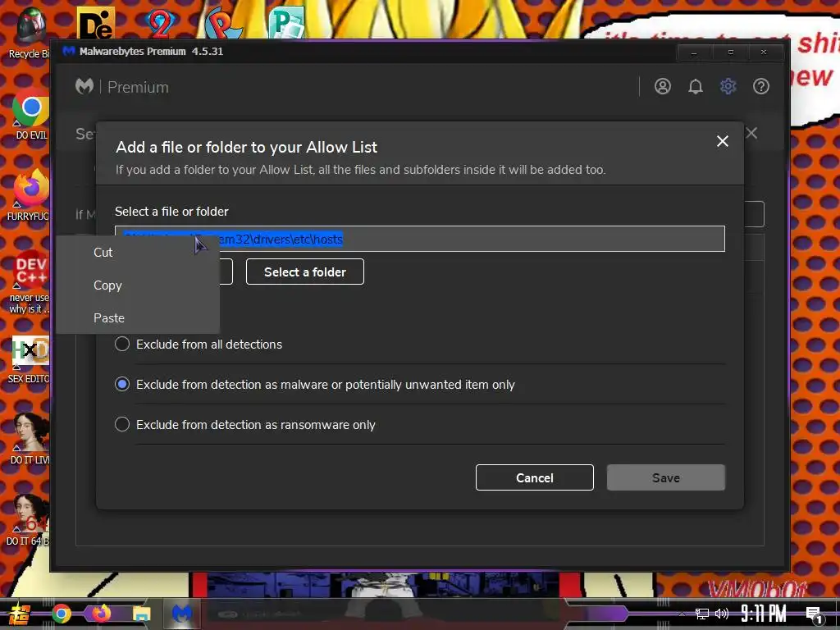The height and width of the screenshot is (630, 840).
Task: Click the Malwarebytes taskbar icon
Action: coord(182,614)
